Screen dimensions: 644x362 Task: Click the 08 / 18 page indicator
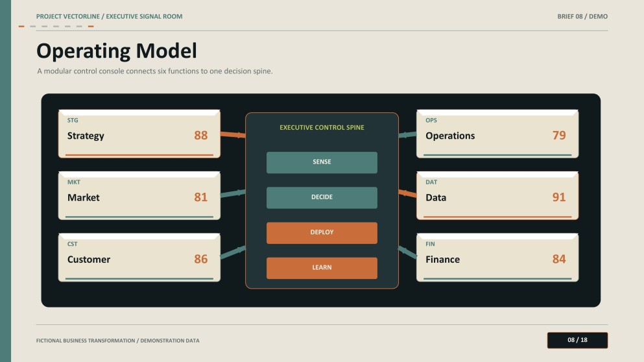(577, 340)
